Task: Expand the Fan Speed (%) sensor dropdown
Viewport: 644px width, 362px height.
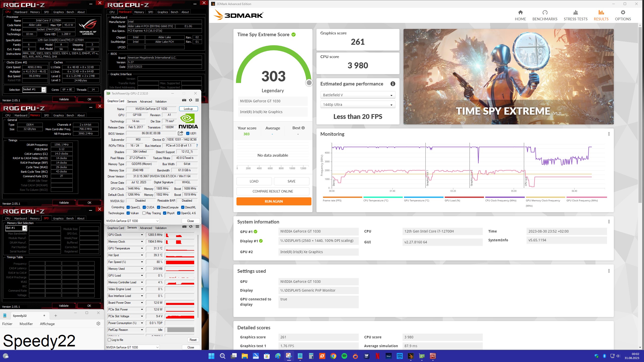Action: 142,262
